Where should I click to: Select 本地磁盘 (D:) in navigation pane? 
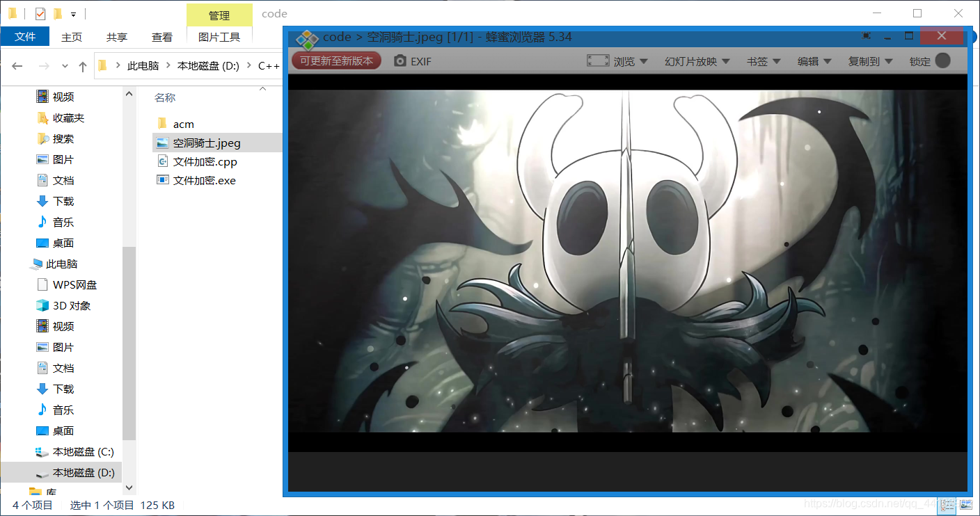pos(75,473)
